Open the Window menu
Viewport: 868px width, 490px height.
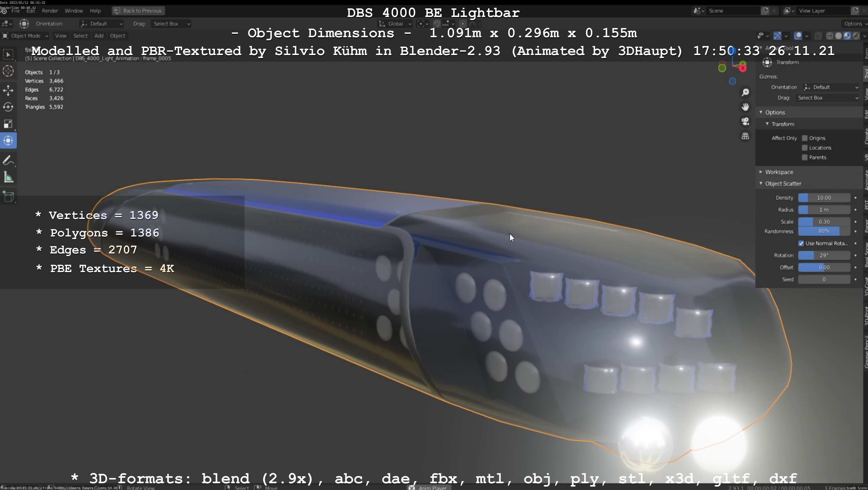pos(73,11)
